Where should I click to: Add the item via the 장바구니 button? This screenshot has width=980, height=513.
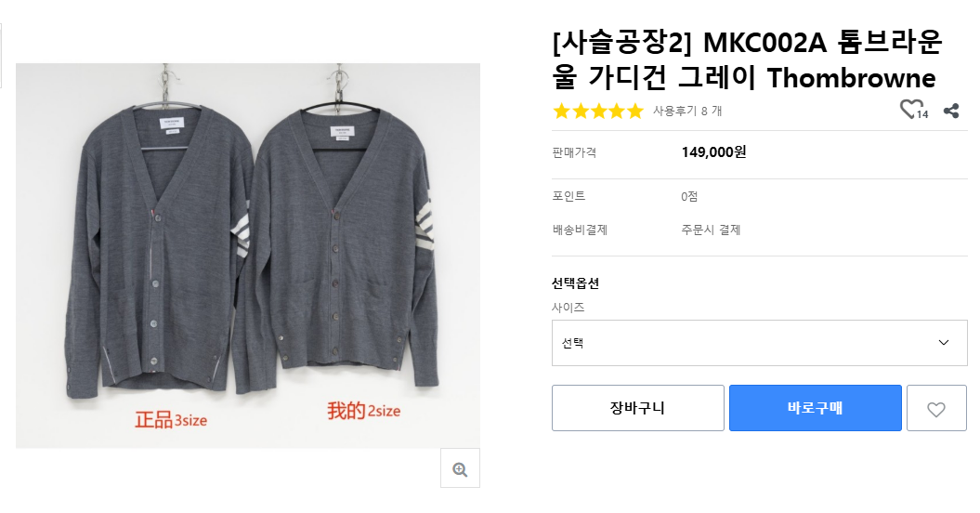pyautogui.click(x=637, y=408)
